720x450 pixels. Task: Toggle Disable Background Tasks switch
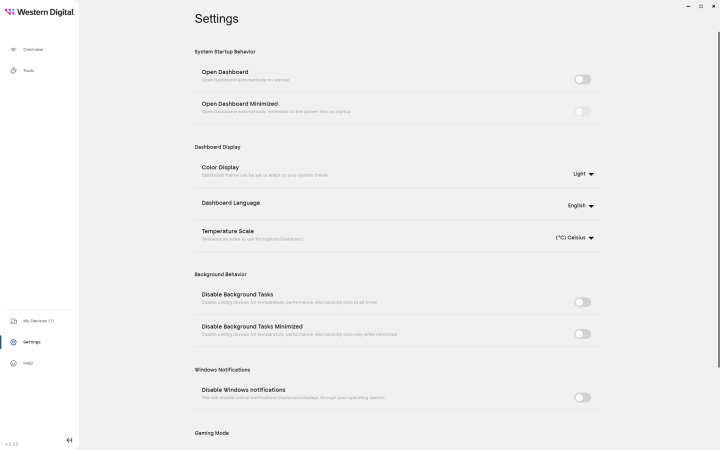click(582, 302)
